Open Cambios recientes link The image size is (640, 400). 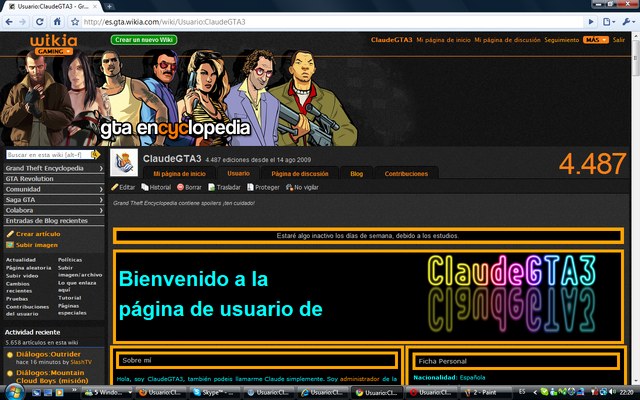click(18, 287)
